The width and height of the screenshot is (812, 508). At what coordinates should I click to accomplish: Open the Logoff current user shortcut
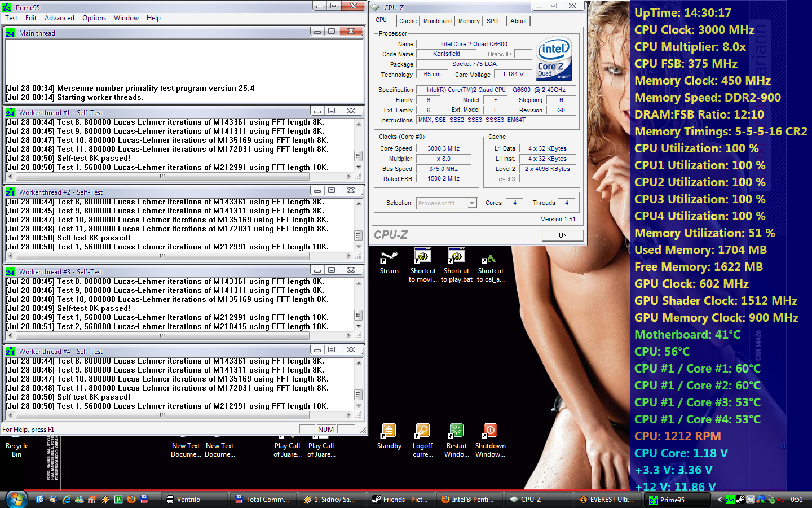[x=422, y=432]
